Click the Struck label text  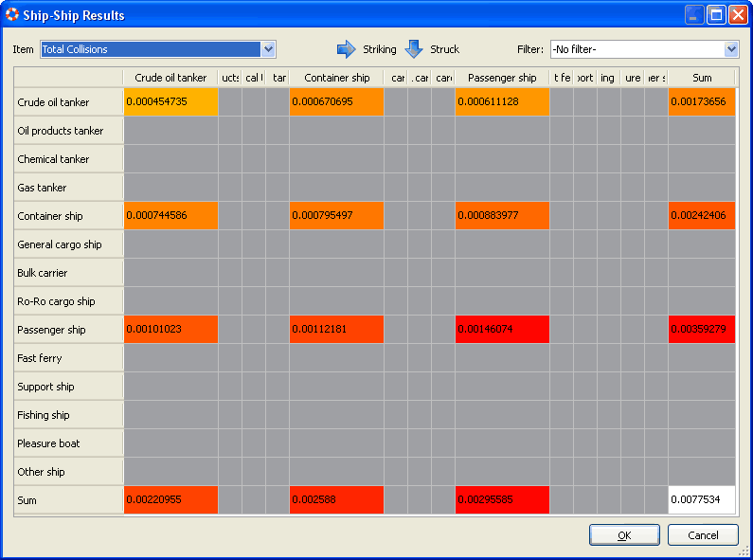coord(444,49)
